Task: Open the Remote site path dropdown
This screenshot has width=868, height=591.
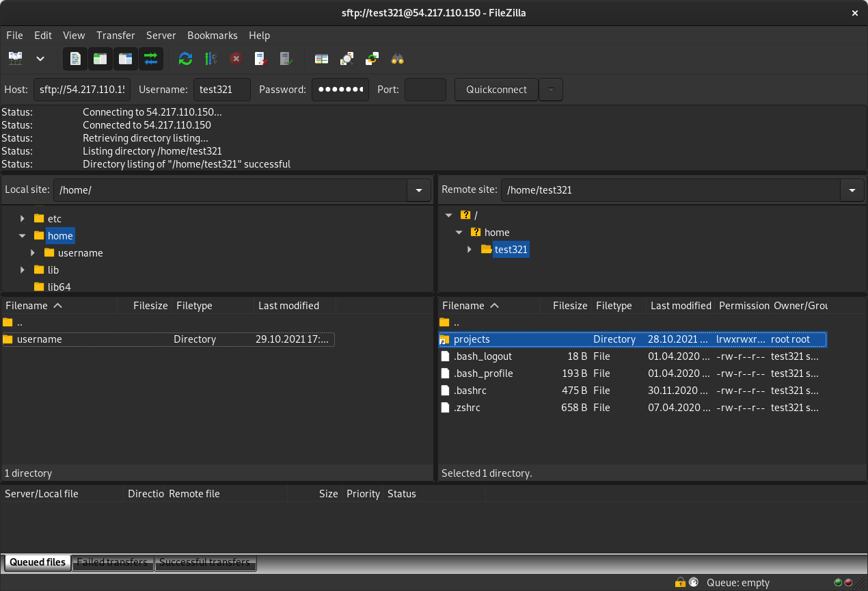Action: pyautogui.click(x=852, y=190)
